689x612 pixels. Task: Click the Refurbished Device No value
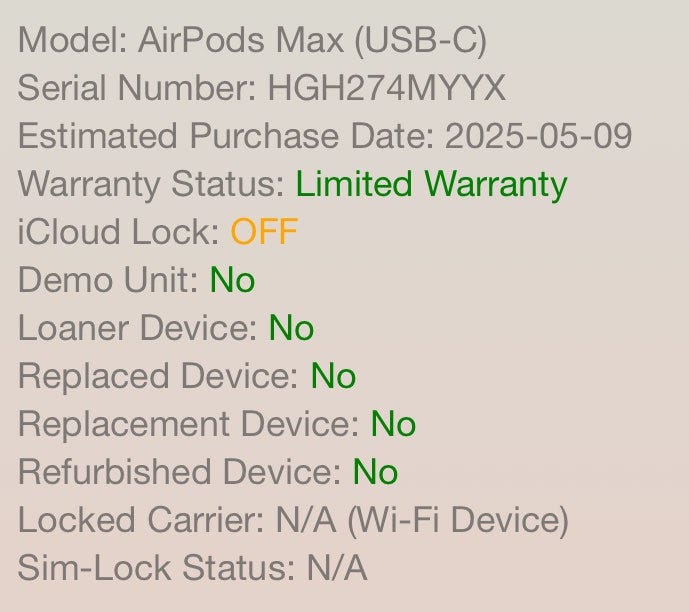point(375,473)
